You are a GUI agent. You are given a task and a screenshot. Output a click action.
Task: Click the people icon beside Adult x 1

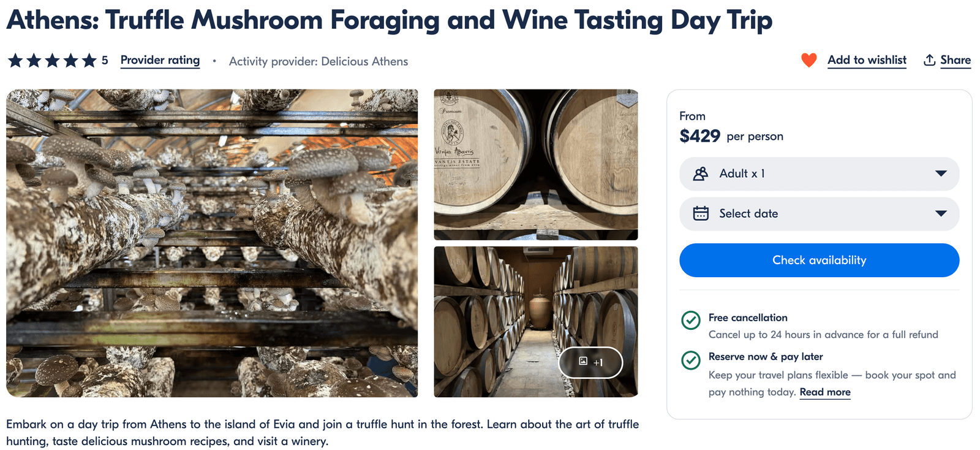(701, 174)
